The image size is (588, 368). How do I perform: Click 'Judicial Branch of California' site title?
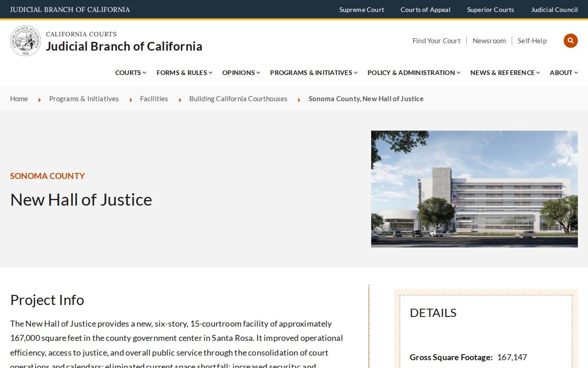(124, 46)
